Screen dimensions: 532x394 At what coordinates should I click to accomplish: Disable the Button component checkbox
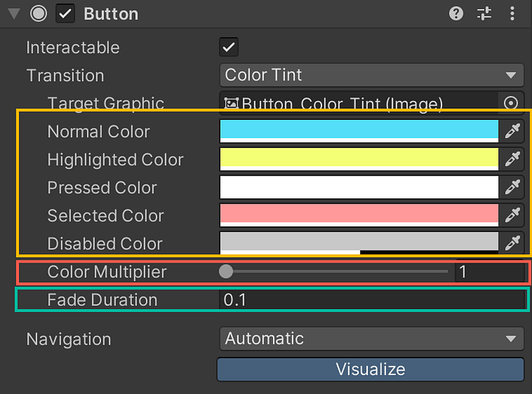click(x=66, y=14)
